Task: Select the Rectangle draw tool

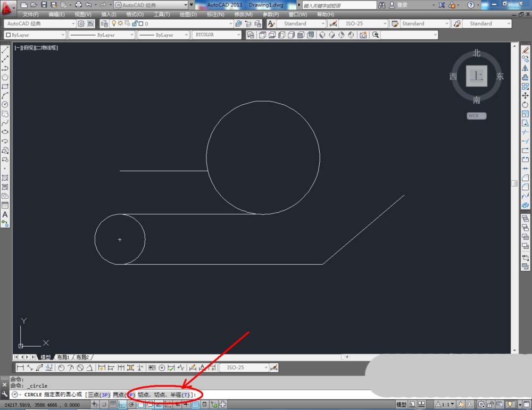Action: [5, 87]
